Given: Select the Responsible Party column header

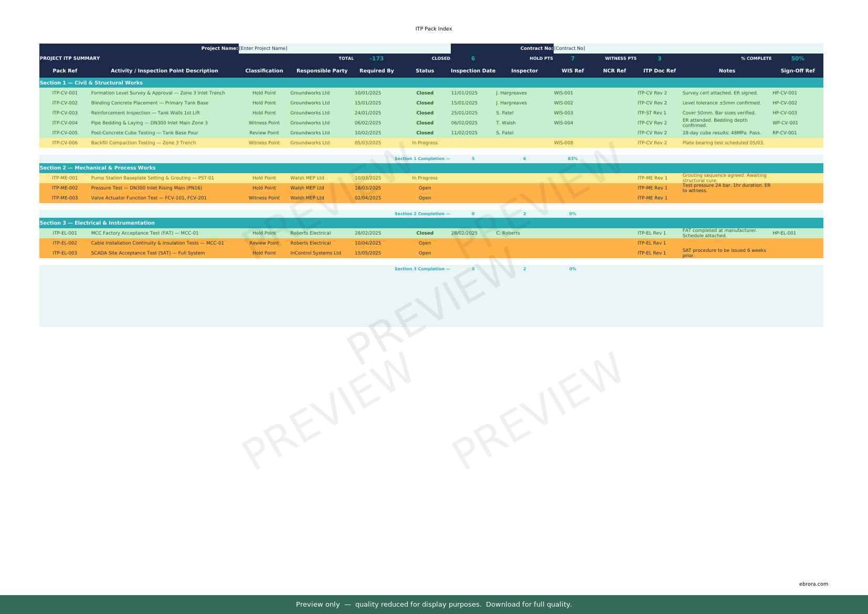Looking at the screenshot, I should pyautogui.click(x=322, y=71).
